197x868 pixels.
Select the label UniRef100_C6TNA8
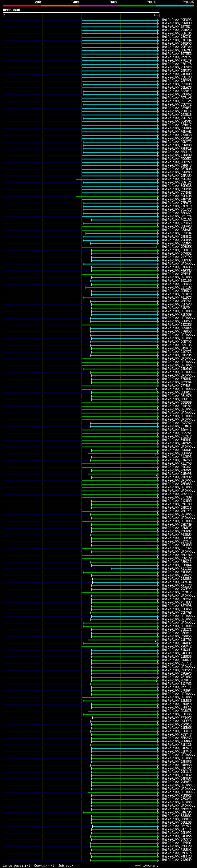(177, 169)
